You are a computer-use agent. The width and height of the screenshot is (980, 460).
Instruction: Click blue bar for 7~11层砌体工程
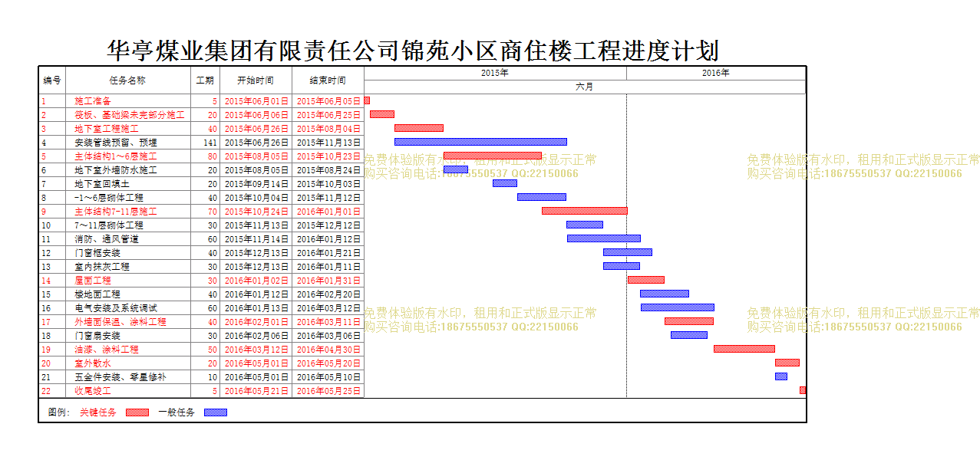point(585,225)
